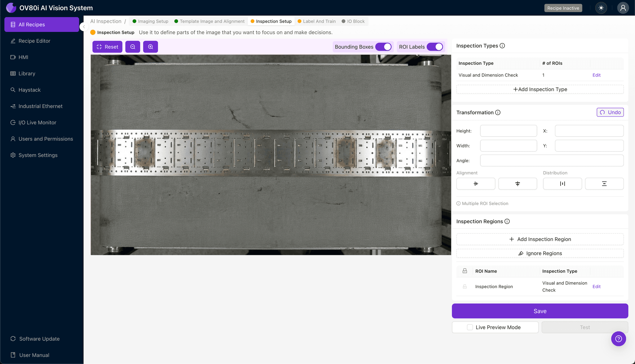Click the align horizontal centers icon

click(476, 184)
